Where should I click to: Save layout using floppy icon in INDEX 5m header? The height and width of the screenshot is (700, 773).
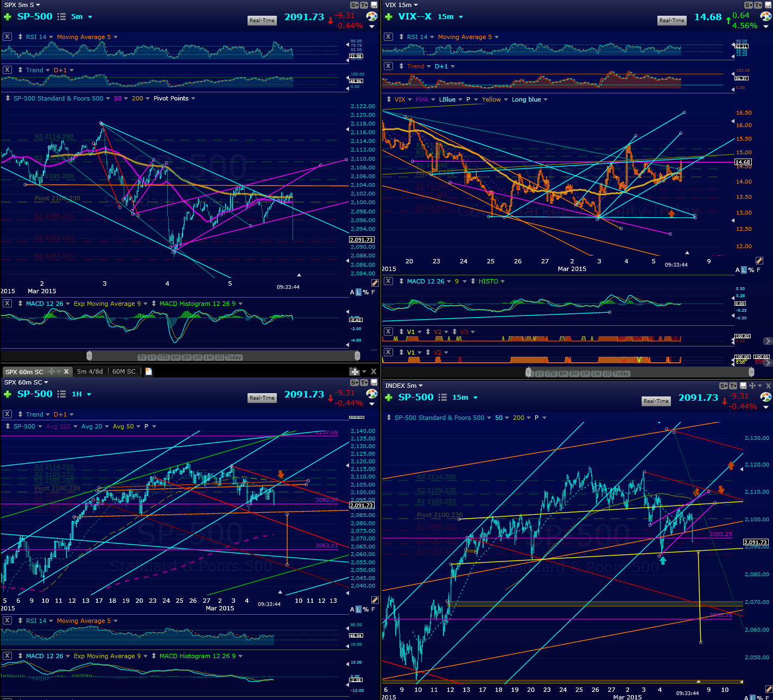(743, 386)
